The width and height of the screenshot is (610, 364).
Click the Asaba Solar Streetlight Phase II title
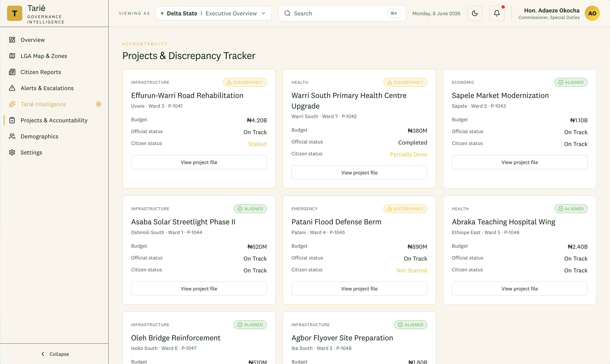(183, 222)
